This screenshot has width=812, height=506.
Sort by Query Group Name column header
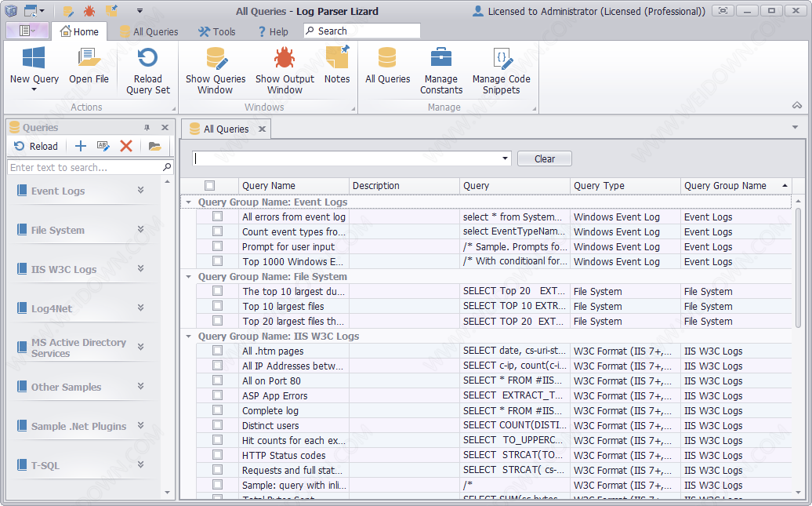(735, 186)
